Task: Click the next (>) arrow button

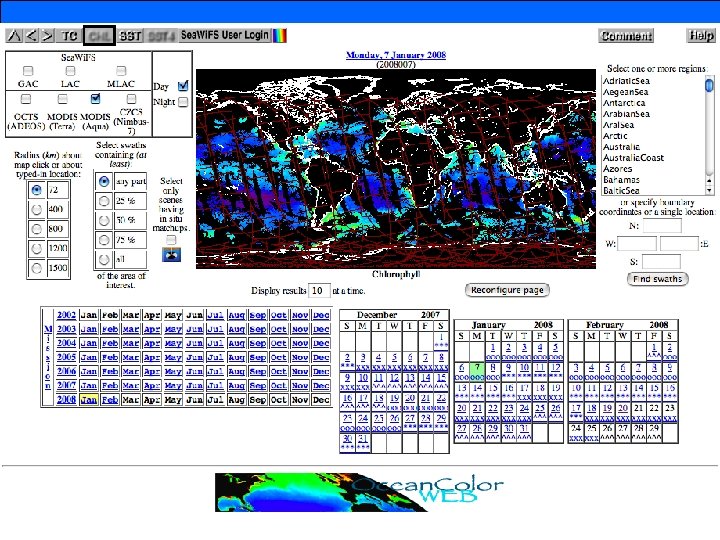Action: pos(47,36)
